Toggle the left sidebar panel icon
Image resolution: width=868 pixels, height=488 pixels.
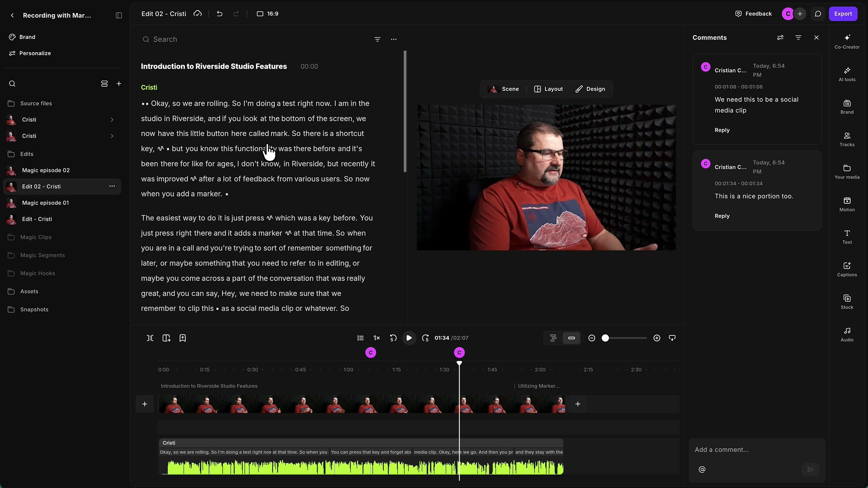coord(119,15)
